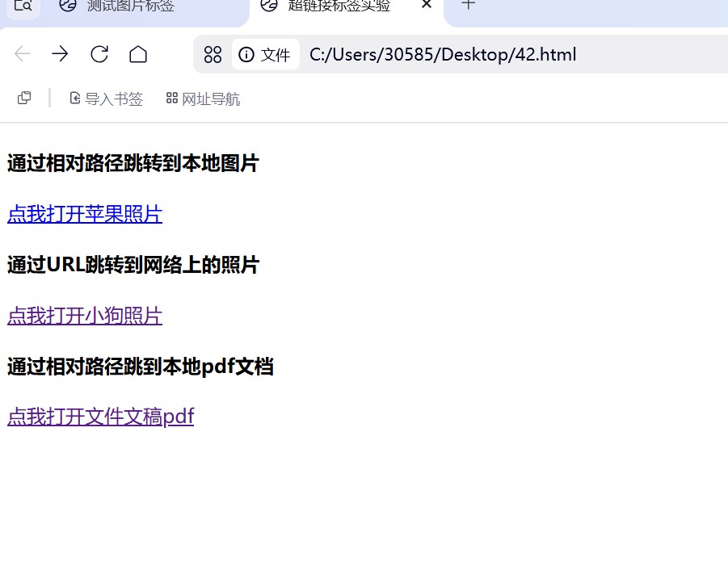Click heading 通过相对路径跳转到本地图片
This screenshot has height=570, width=728.
(133, 163)
